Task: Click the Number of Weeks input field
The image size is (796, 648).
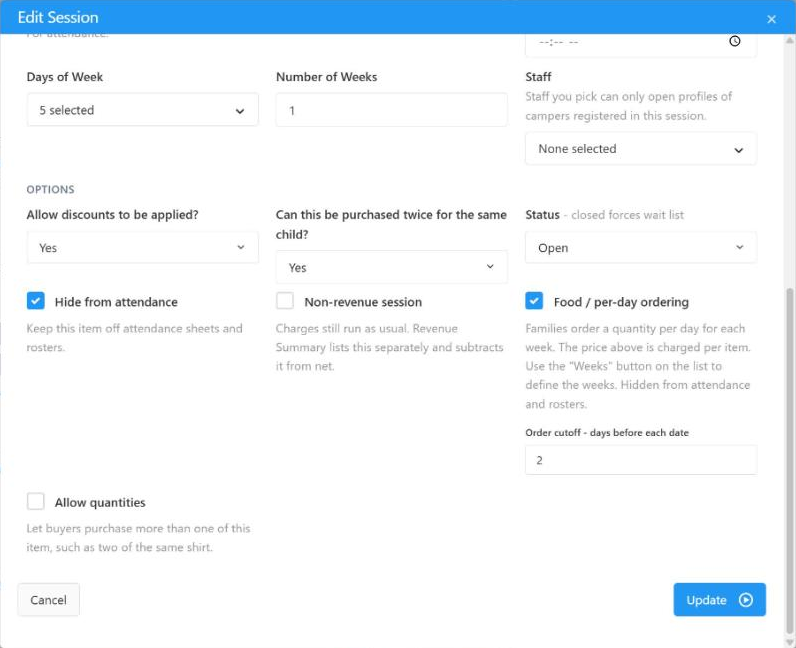Action: 391,110
